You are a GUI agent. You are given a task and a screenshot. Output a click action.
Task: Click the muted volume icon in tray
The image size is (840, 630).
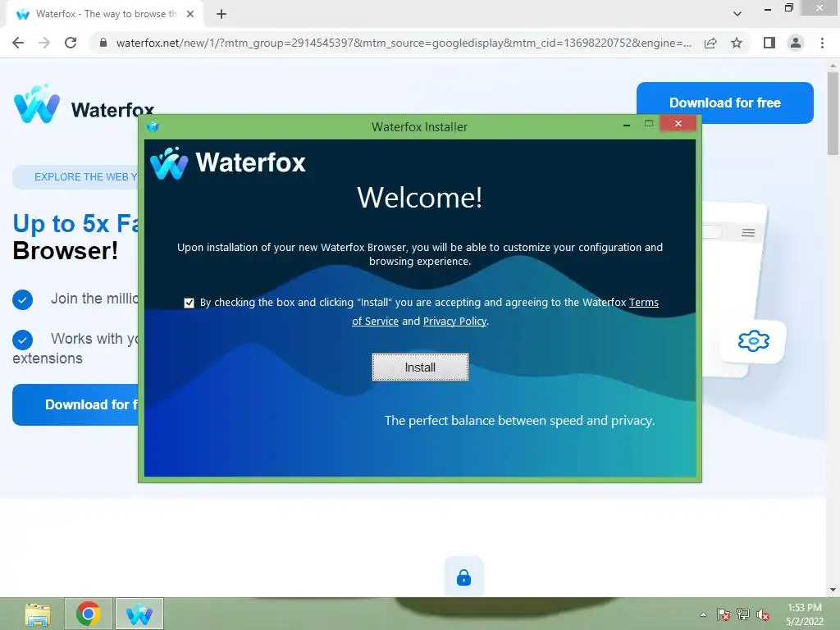[763, 614]
